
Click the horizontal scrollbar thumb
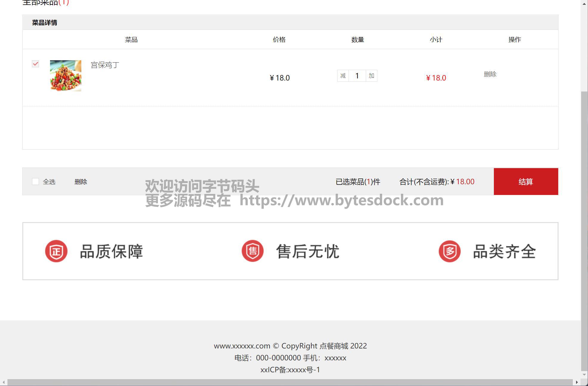coord(290,382)
